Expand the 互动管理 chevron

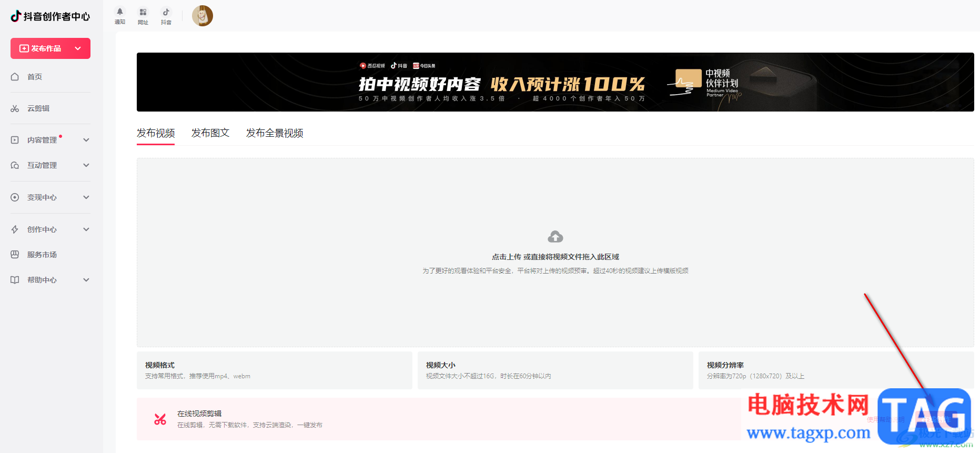click(x=86, y=165)
